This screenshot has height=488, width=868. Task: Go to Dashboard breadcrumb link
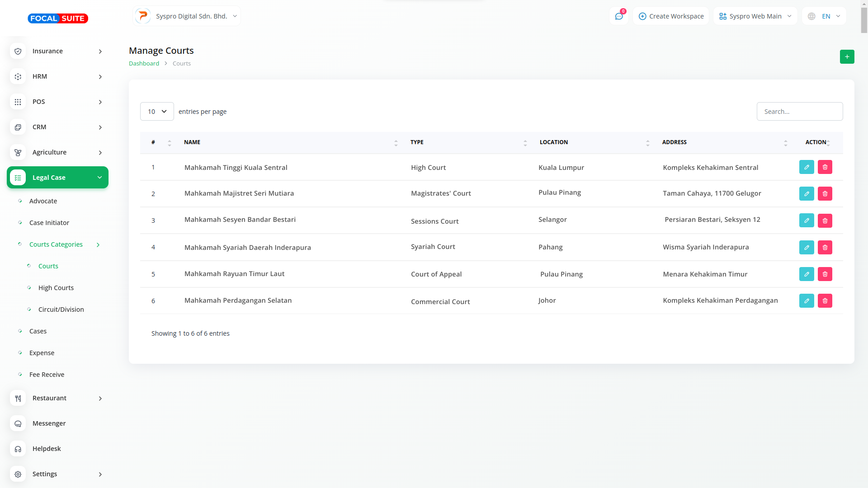pyautogui.click(x=144, y=64)
